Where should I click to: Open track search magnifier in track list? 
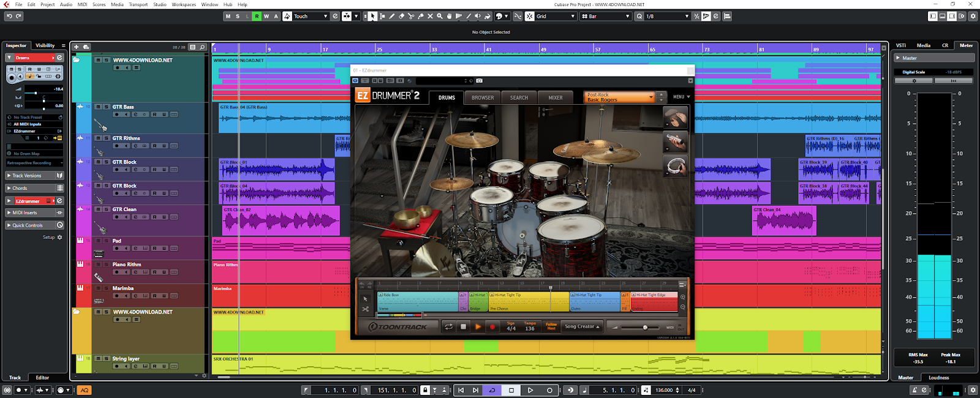[x=202, y=47]
